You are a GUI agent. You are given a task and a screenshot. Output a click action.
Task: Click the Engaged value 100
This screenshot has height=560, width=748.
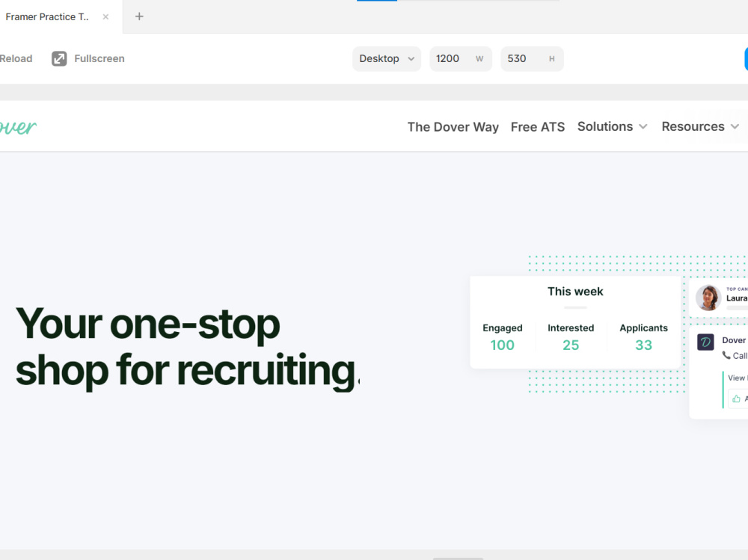click(503, 345)
